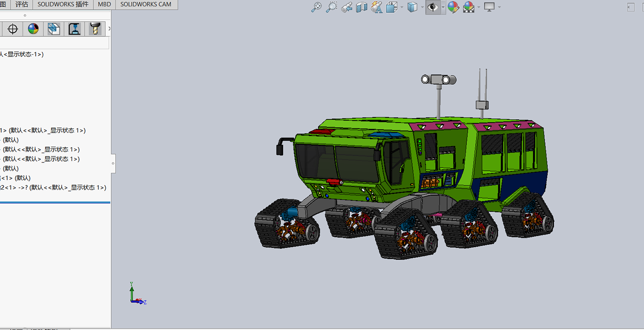Select the drilling tool icon in left toolbar
Screen dimensions: 644x330
coord(95,29)
